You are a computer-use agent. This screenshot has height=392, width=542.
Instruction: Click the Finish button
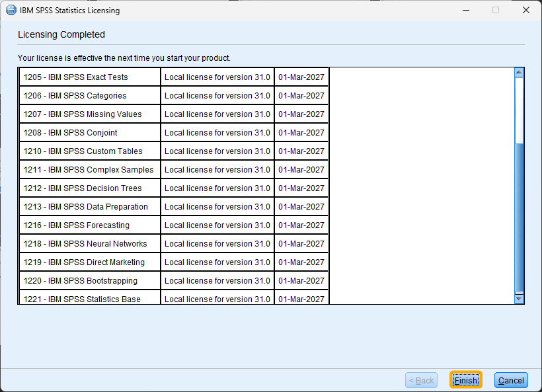465,380
